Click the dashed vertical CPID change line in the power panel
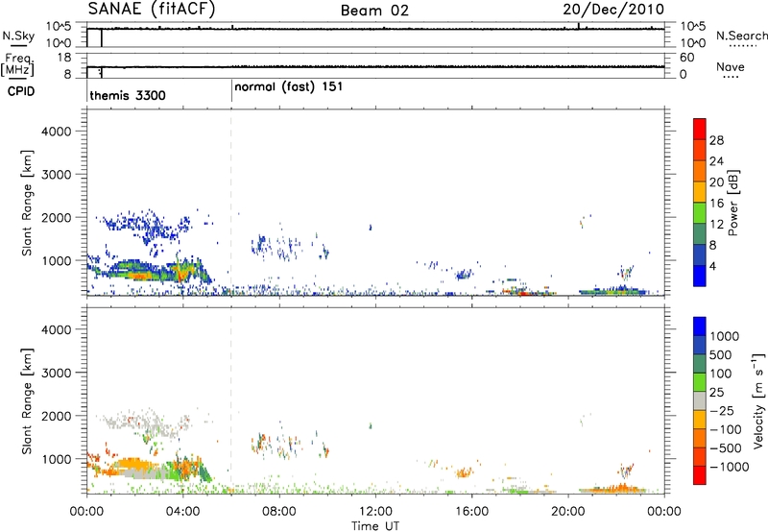Viewport: 768px width, 532px height. tap(231, 203)
